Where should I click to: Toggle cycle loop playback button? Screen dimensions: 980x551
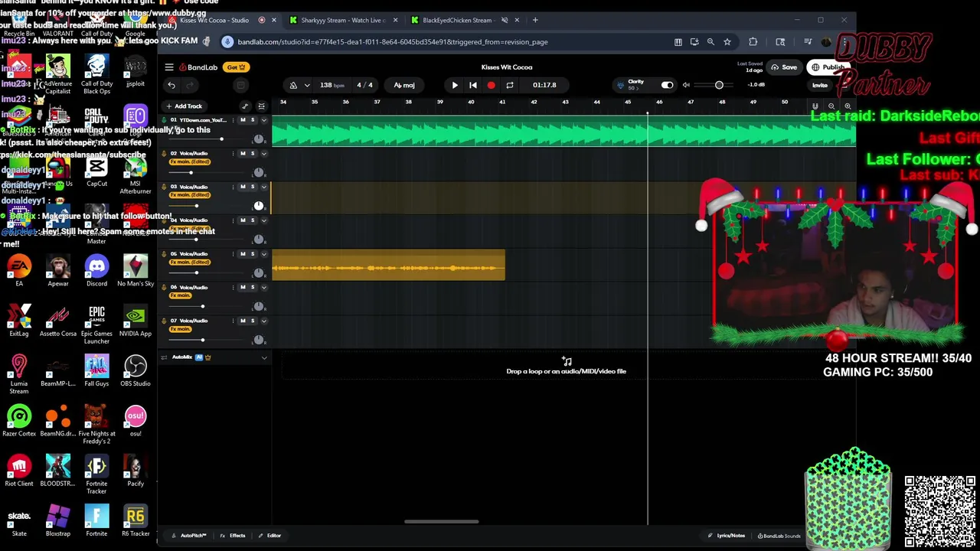click(509, 85)
